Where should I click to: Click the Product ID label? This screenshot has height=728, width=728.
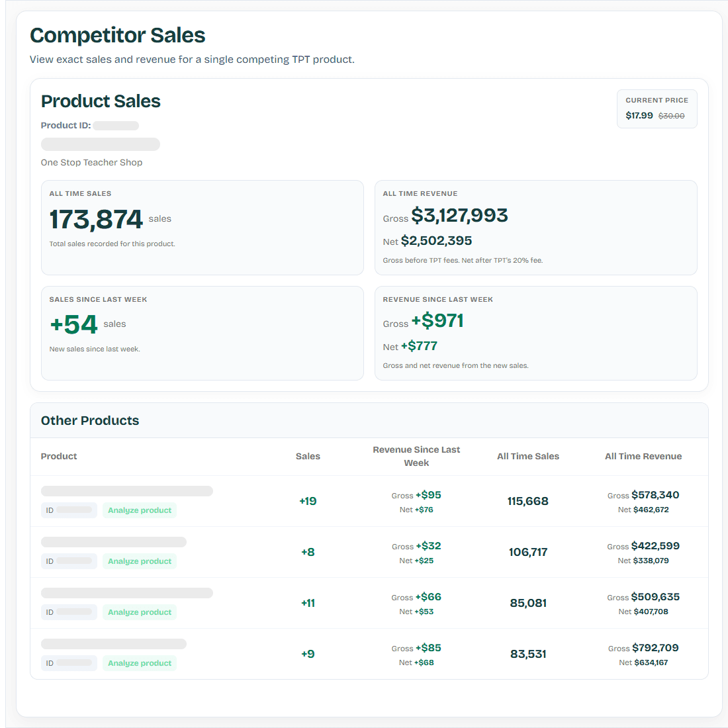coord(66,125)
